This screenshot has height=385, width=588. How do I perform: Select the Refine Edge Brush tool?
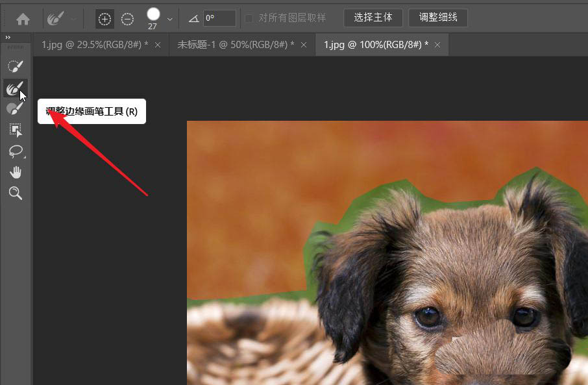[16, 88]
